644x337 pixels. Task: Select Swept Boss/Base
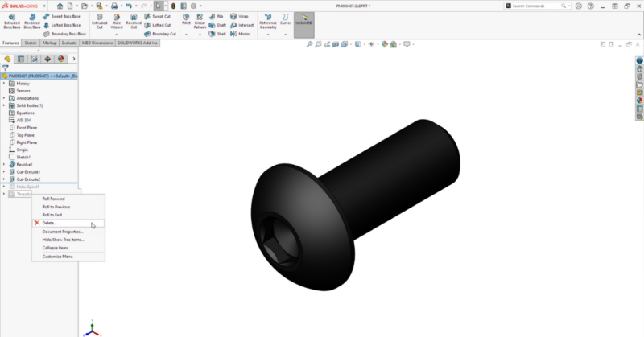[x=61, y=16]
